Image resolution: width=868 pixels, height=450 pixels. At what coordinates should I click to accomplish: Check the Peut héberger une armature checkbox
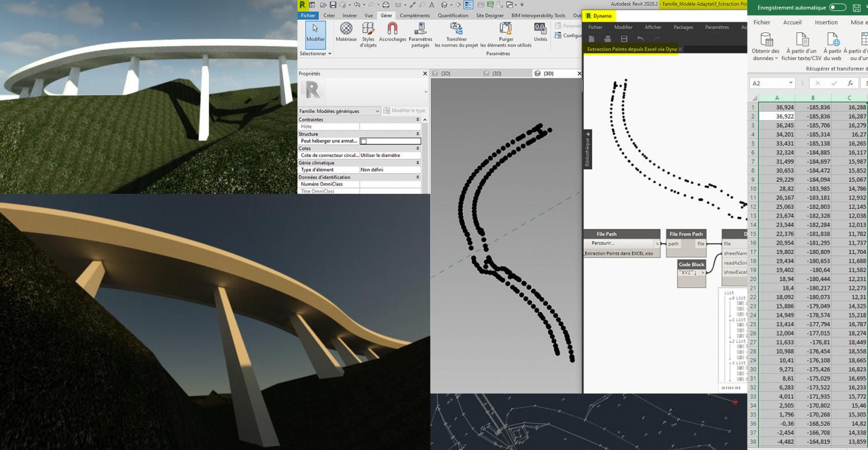[x=363, y=141]
